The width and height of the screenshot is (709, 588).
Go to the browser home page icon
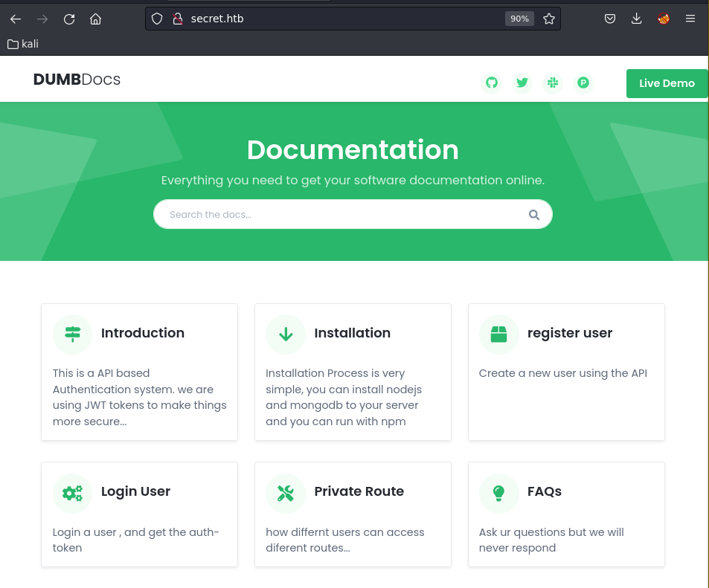tap(96, 19)
